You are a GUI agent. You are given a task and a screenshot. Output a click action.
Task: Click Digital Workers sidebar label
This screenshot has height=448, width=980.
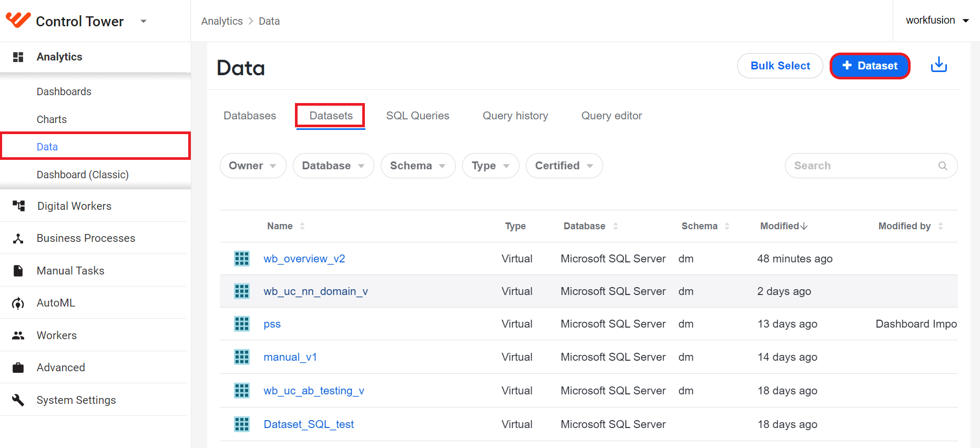pyautogui.click(x=74, y=206)
